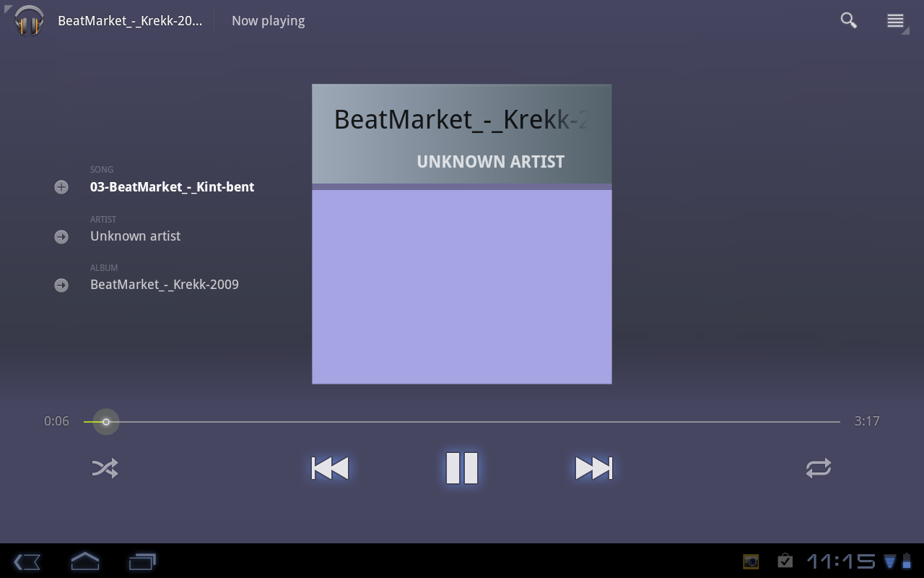Viewport: 924px width, 578px height.
Task: Toggle repeat mode
Action: coord(819,468)
